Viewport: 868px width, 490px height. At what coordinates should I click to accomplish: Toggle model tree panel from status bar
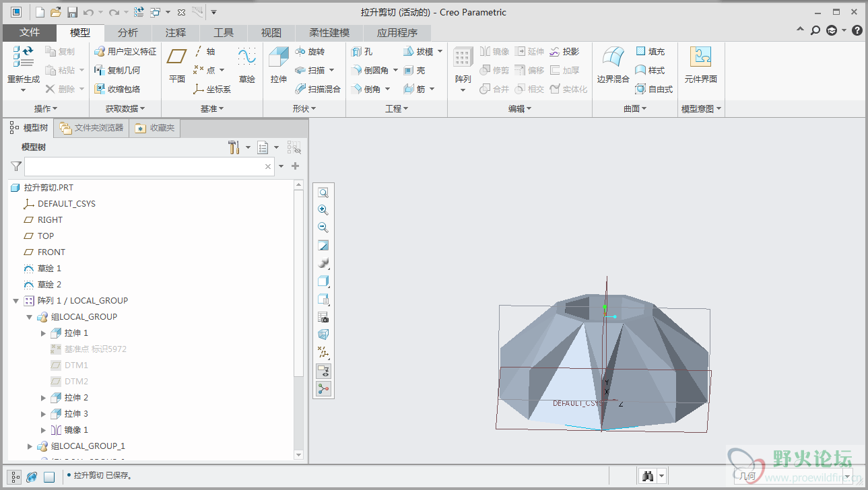[15, 477]
